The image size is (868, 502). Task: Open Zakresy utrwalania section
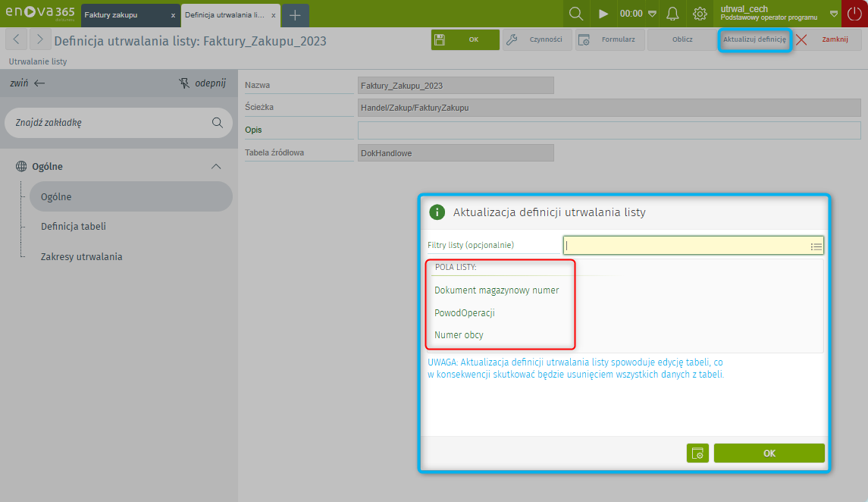click(81, 256)
